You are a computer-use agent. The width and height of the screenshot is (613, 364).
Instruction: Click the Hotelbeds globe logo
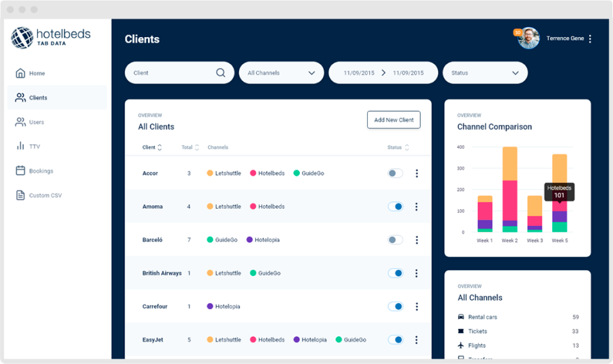(x=22, y=38)
